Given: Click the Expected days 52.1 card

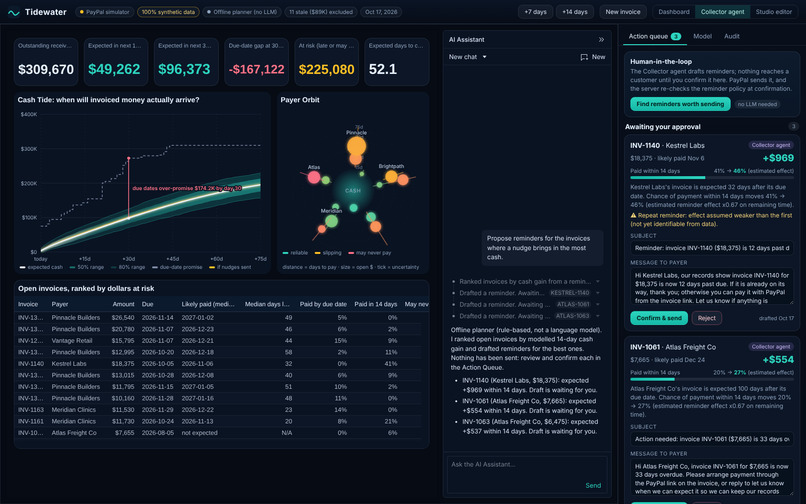Looking at the screenshot, I should 396,62.
